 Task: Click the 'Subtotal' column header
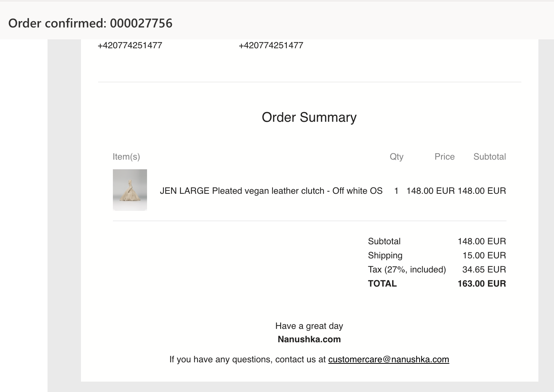pos(489,157)
